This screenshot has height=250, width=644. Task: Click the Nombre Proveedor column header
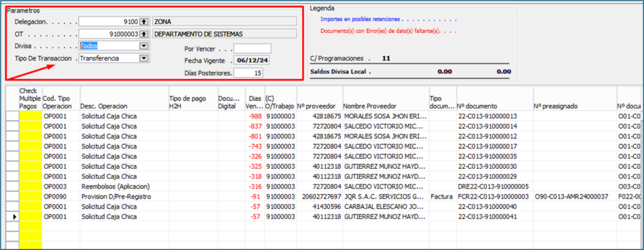point(386,99)
